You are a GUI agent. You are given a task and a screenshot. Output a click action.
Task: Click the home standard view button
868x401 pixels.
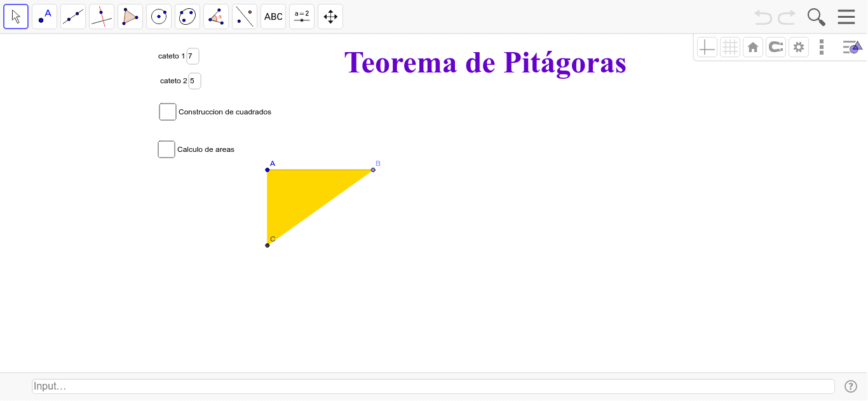coord(753,47)
